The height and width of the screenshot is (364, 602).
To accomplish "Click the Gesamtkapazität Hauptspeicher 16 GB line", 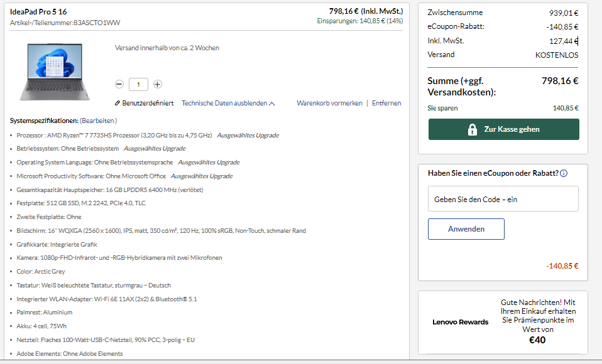I will click(x=110, y=190).
